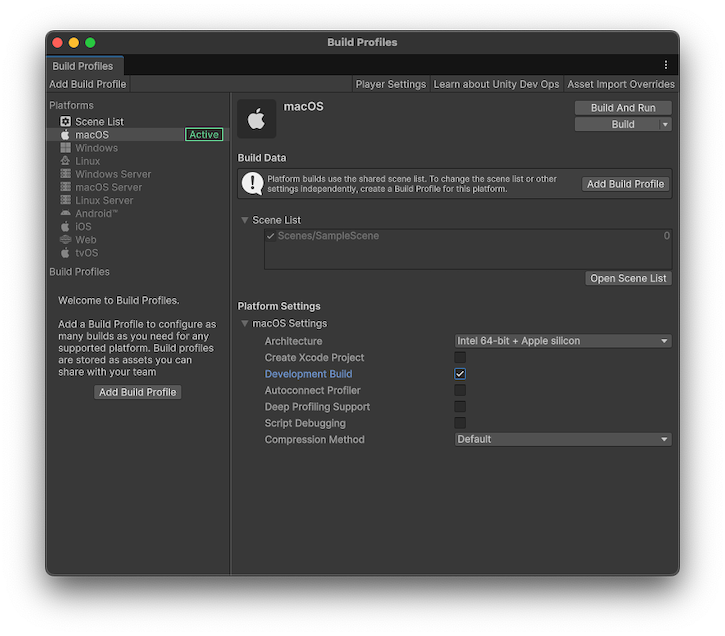Collapse the macOS Settings section
This screenshot has width=725, height=636.
(245, 324)
